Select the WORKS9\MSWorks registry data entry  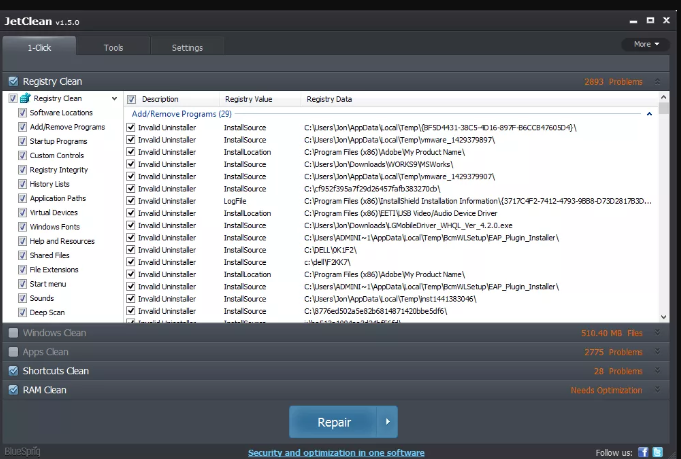coord(378,164)
